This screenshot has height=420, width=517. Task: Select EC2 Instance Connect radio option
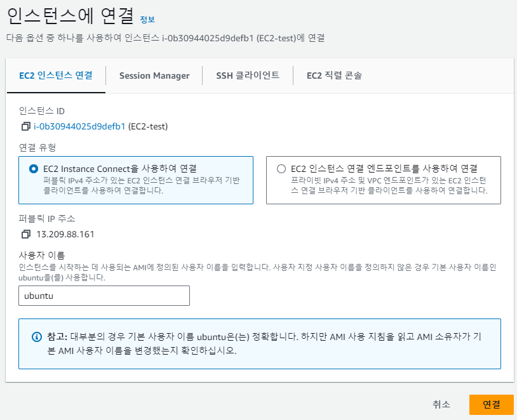[33, 169]
